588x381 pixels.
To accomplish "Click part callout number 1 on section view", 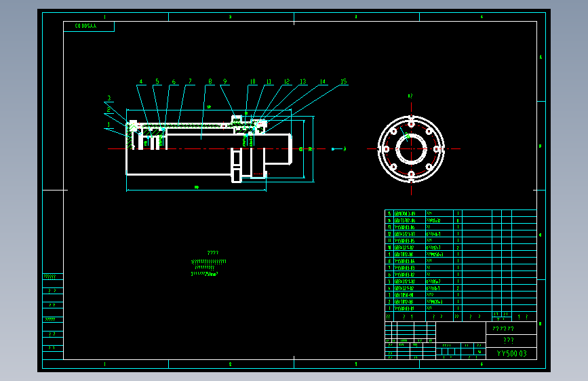I will tap(109, 125).
